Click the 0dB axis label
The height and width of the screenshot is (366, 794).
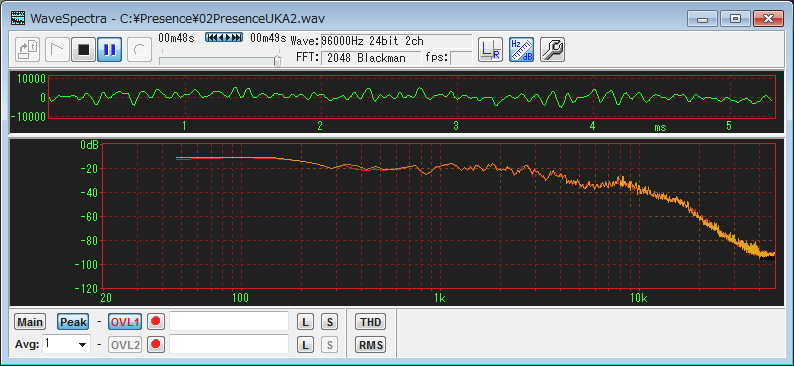89,145
